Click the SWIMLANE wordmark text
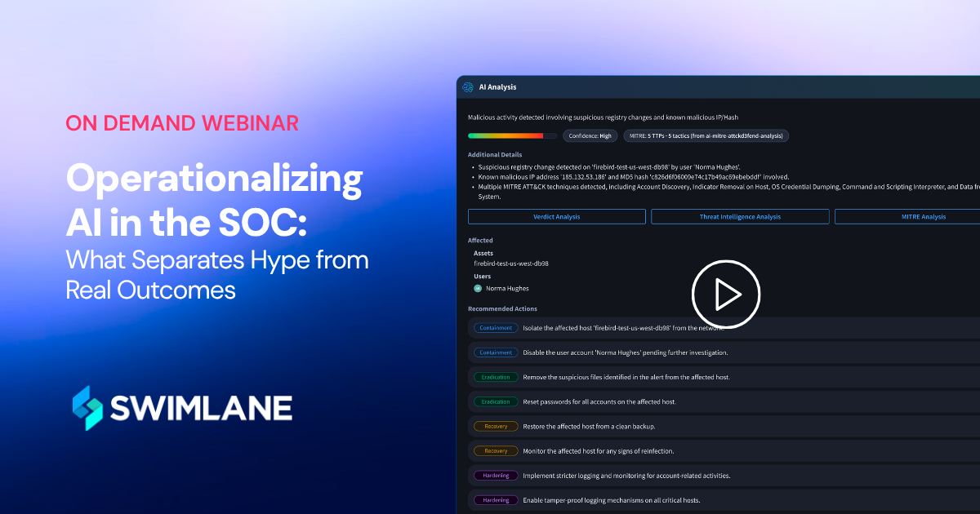This screenshot has width=980, height=514. (203, 408)
